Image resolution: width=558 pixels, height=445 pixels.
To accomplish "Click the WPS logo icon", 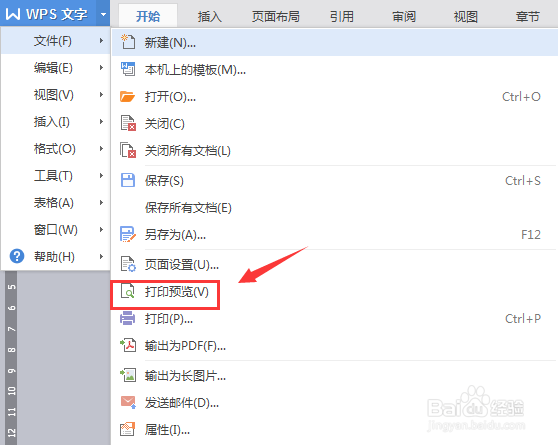I will (13, 14).
